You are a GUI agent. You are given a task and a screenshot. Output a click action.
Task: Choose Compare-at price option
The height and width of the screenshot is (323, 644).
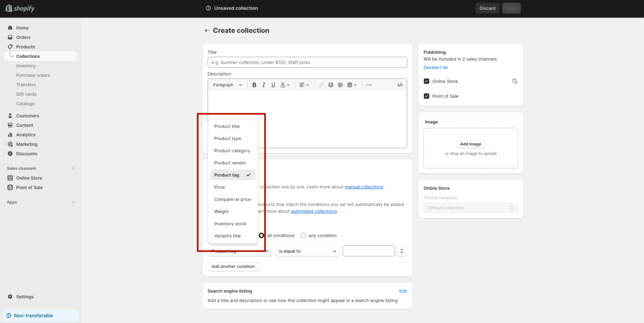click(233, 199)
